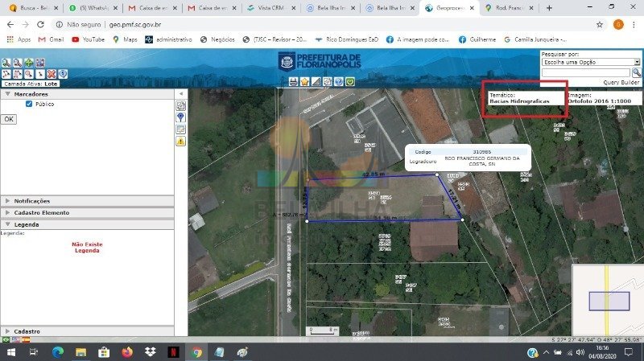Viewport: 644px width, 361px height.
Task: Click the blue help question icon
Action: tap(338, 82)
